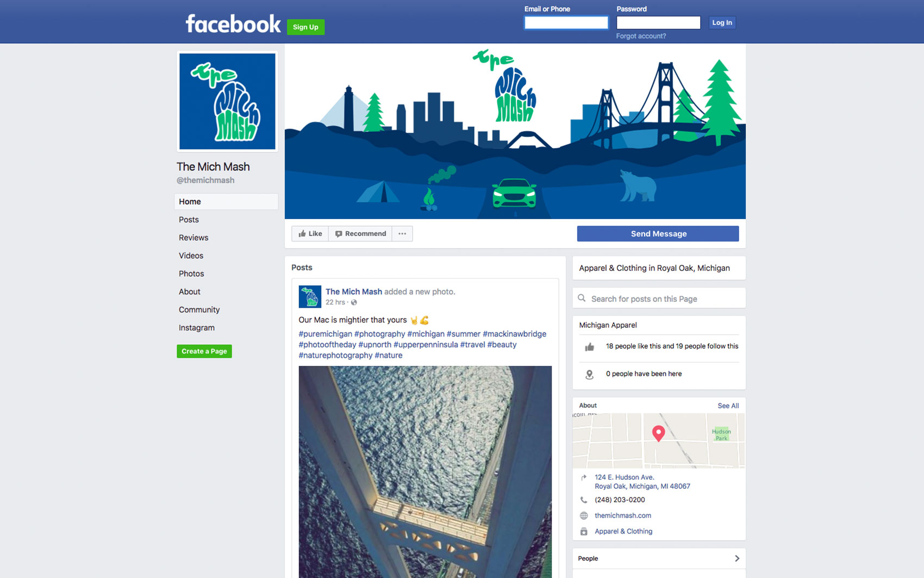
Task: Open the three-dots more options menu
Action: coord(402,234)
